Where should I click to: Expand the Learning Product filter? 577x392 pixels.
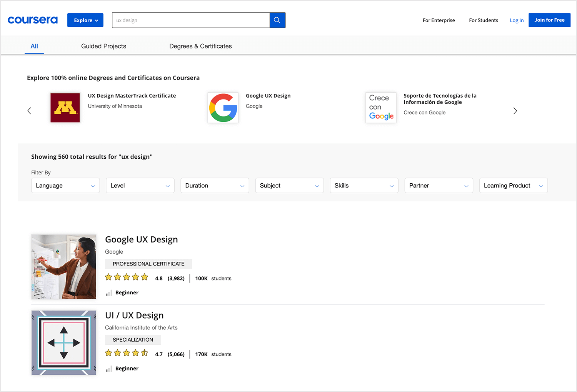(513, 185)
